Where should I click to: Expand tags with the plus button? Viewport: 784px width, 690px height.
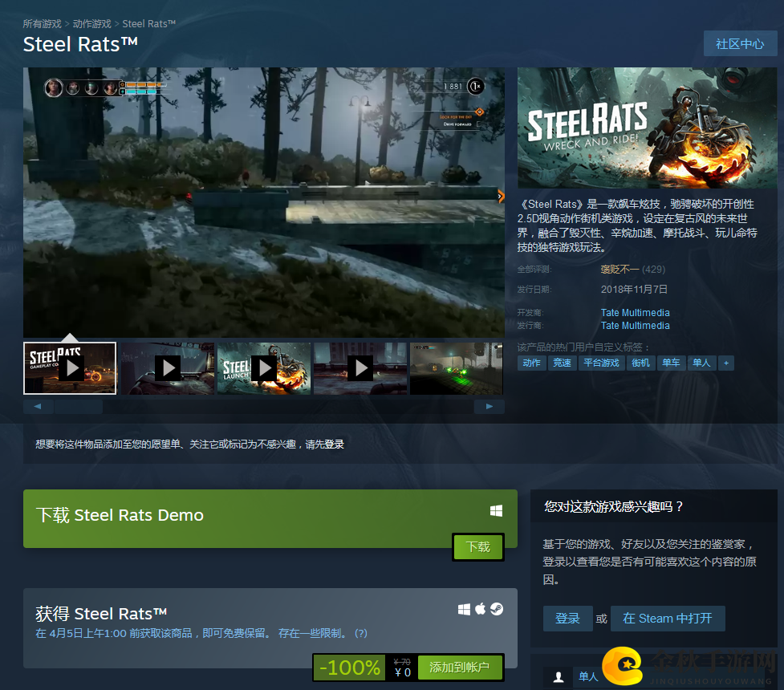pos(726,363)
